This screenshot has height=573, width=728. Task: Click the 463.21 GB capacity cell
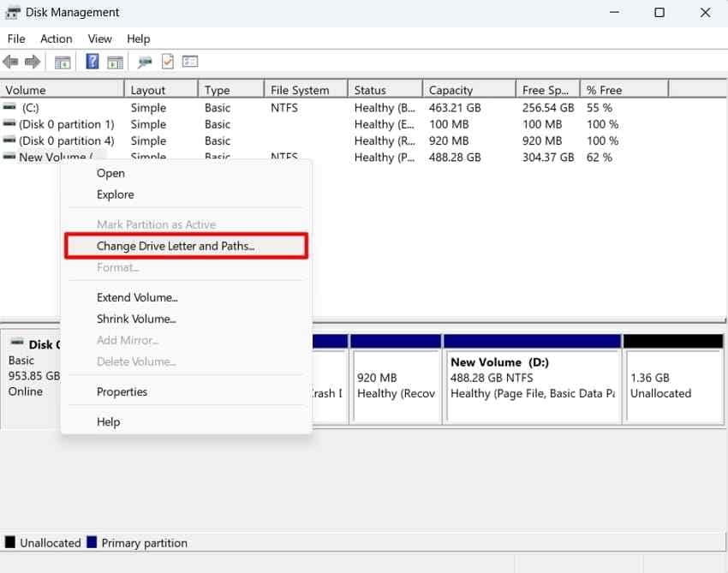[x=455, y=108]
